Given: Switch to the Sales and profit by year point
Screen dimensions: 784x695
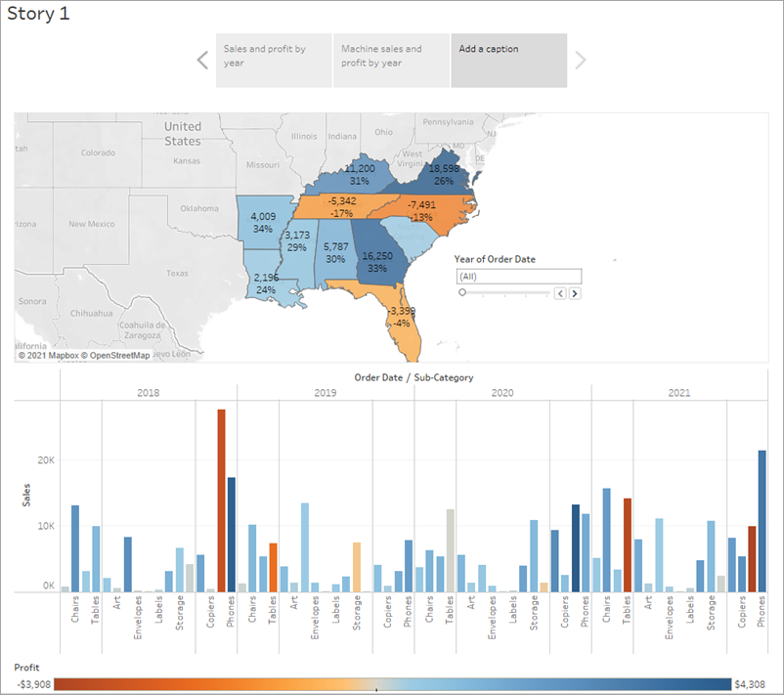Looking at the screenshot, I should click(x=273, y=60).
